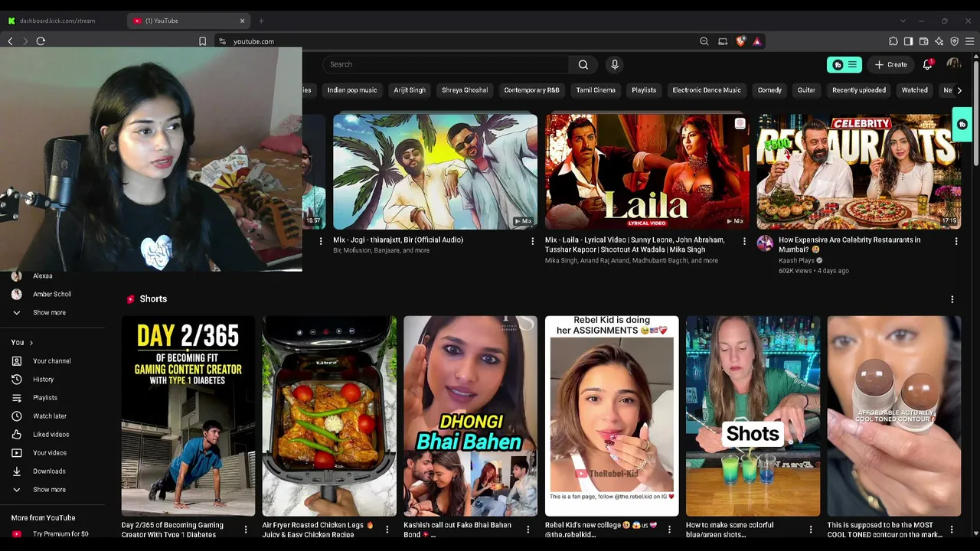The image size is (980, 551).
Task: Toggle the browser sidebar panel icon
Action: pyautogui.click(x=908, y=41)
